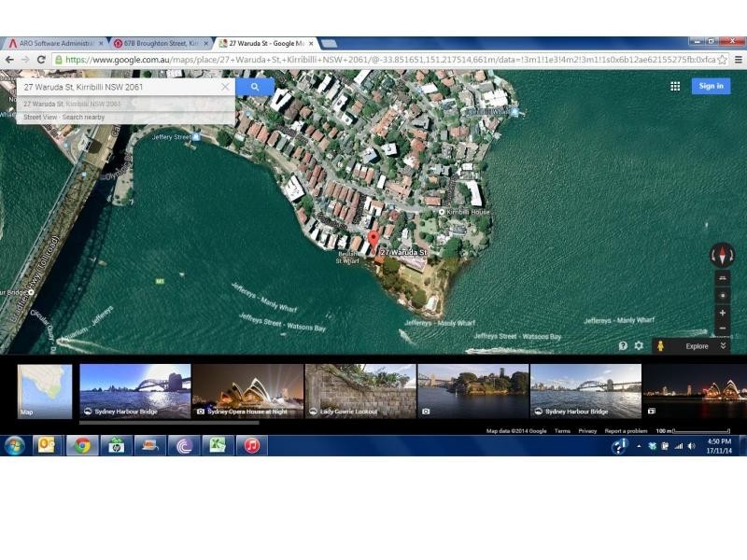Click the imagery strip horizontal scrollbar
The width and height of the screenshot is (747, 560).
coord(169,423)
